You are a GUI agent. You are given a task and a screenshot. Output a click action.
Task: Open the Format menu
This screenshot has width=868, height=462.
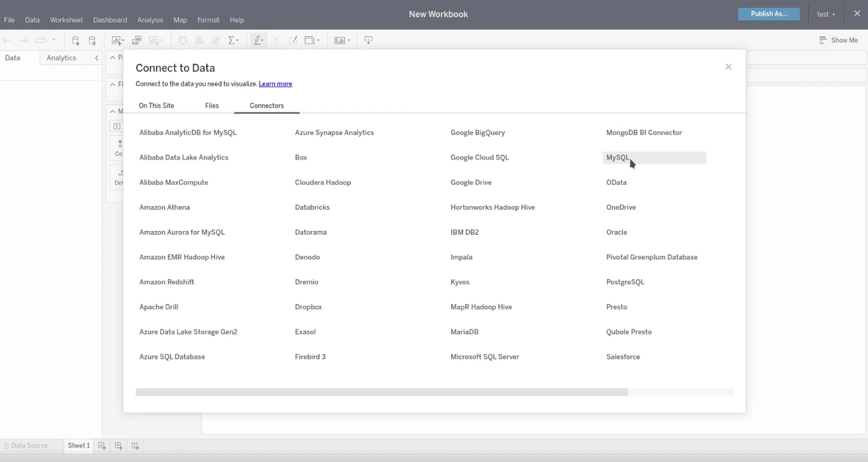pyautogui.click(x=208, y=20)
